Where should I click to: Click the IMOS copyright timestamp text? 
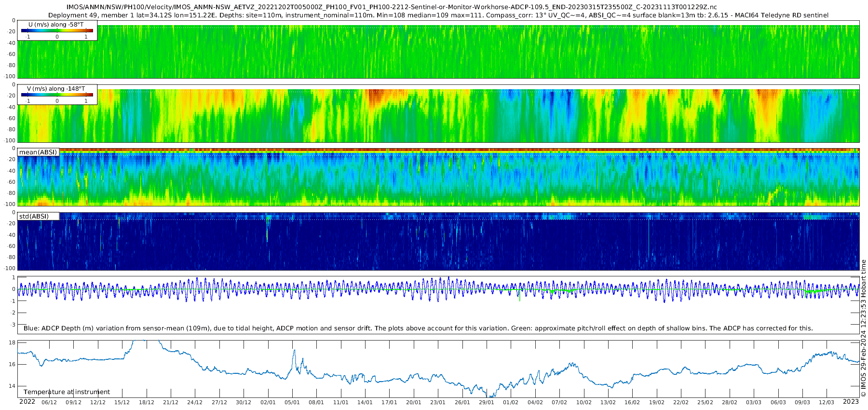coord(864,328)
